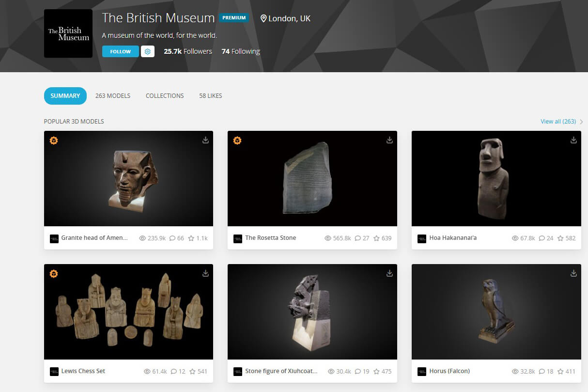
Task: Select the Summary tab
Action: (65, 96)
